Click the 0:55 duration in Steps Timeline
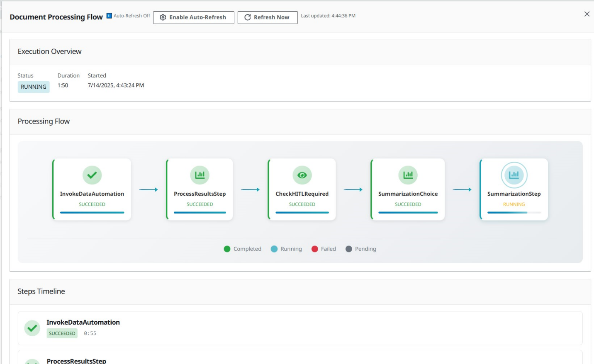Viewport: 594px width, 364px height. click(90, 333)
